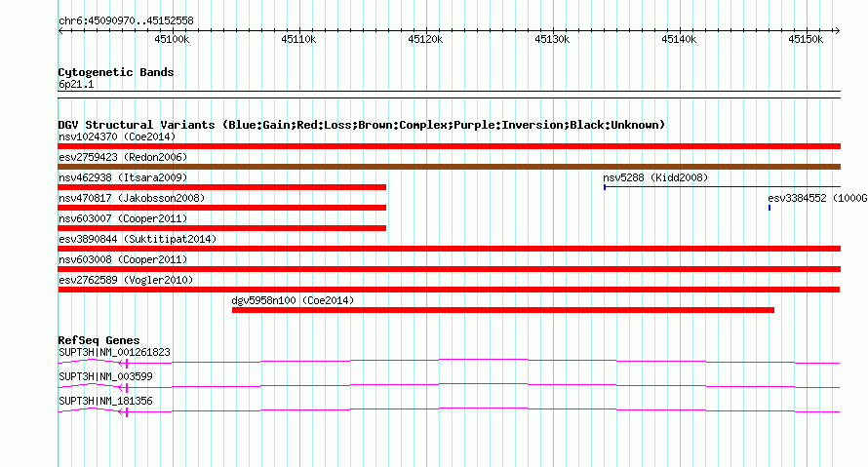Click the nsv1024370 (Coe2014) variant label
Image resolution: width=868 pixels, height=467 pixels.
click(117, 136)
